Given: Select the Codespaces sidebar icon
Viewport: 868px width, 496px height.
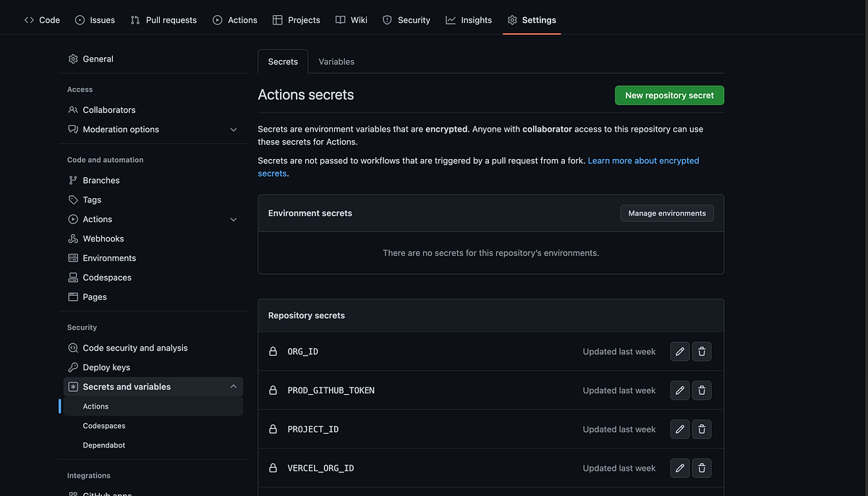Looking at the screenshot, I should pyautogui.click(x=72, y=277).
